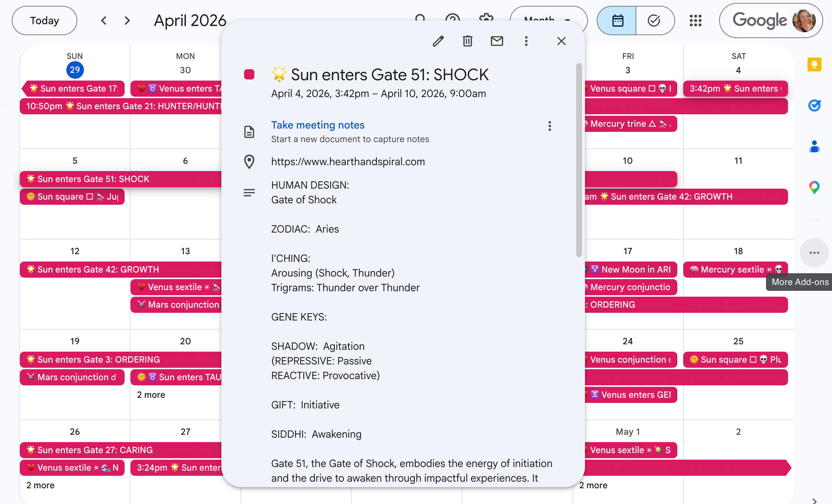The height and width of the screenshot is (504, 832).
Task: Email event details with envelope icon
Action: tap(497, 41)
